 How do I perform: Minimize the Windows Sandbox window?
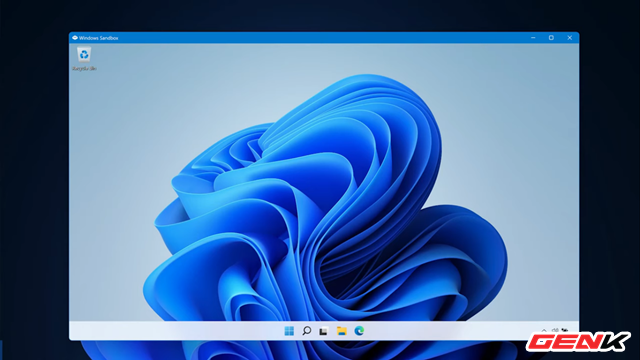click(533, 38)
